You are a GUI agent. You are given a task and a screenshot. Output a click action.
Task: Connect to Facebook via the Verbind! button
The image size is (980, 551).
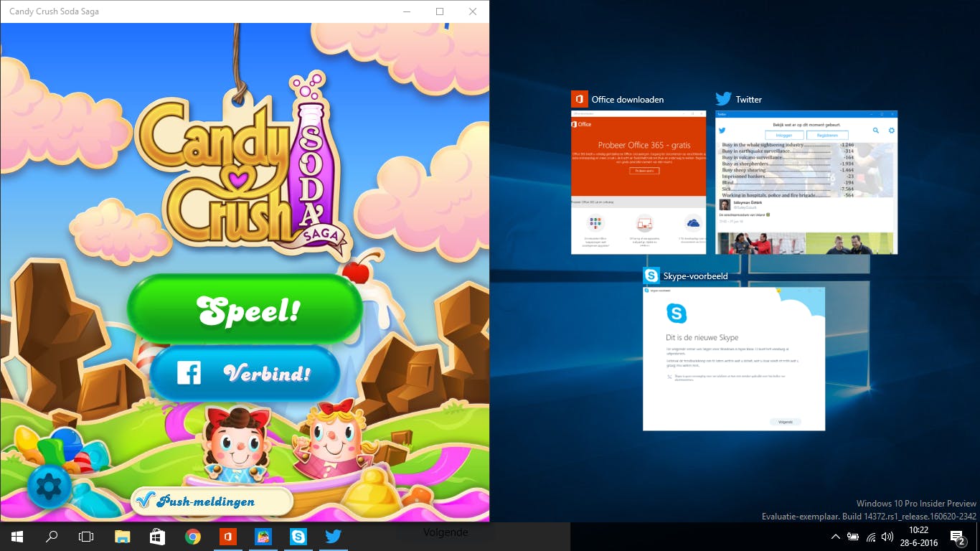click(x=245, y=373)
